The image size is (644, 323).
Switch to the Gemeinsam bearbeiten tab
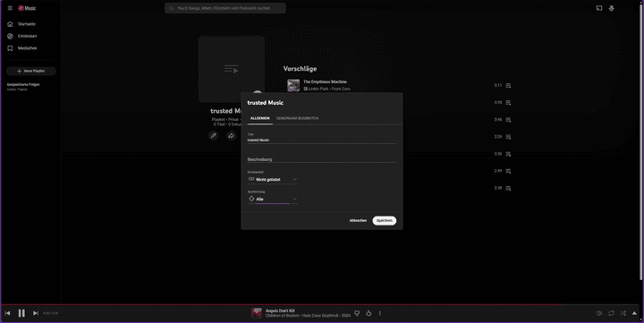coord(297,118)
